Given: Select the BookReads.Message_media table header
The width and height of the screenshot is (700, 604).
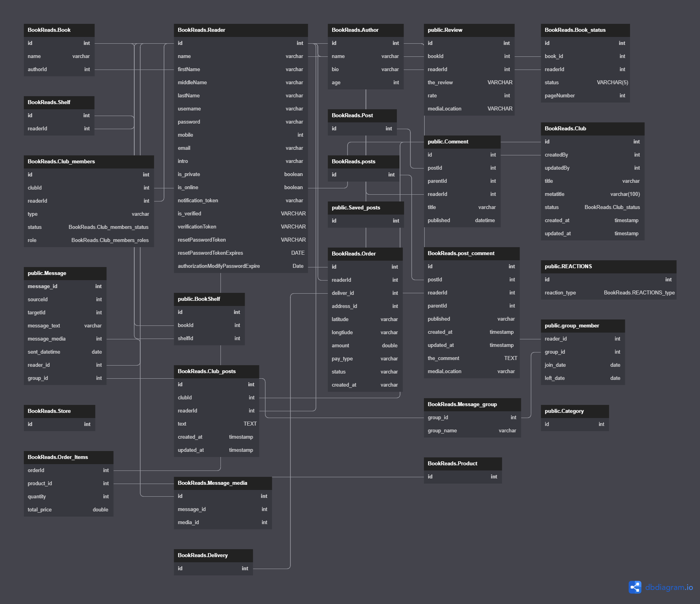Looking at the screenshot, I should [x=223, y=483].
